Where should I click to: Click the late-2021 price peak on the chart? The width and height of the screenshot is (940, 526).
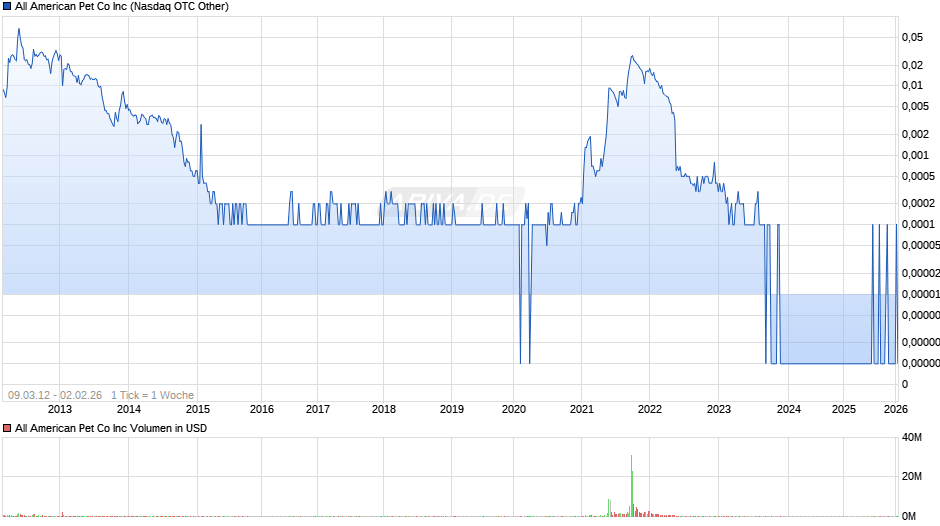point(632,56)
